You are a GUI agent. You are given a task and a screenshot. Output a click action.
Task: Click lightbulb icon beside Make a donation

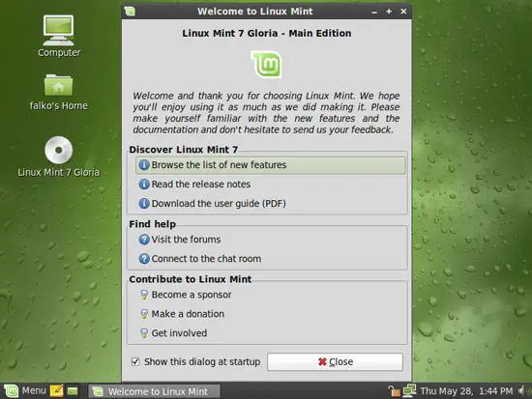point(144,314)
